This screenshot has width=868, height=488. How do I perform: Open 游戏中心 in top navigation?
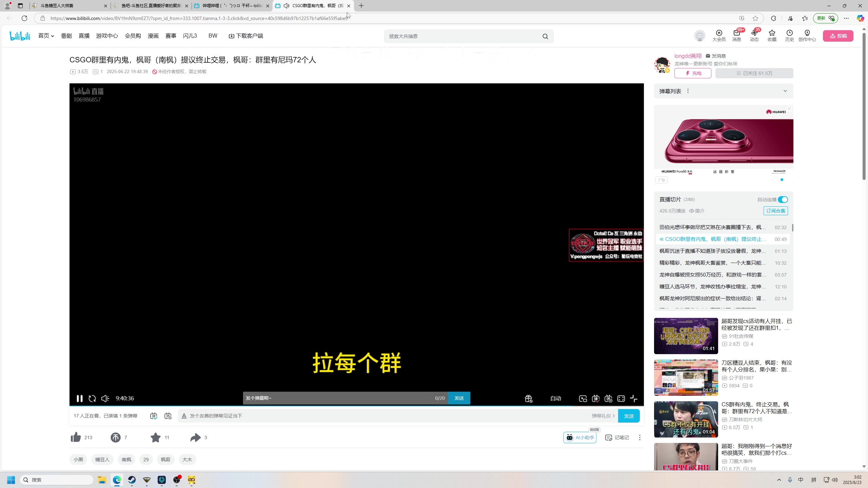coord(107,36)
